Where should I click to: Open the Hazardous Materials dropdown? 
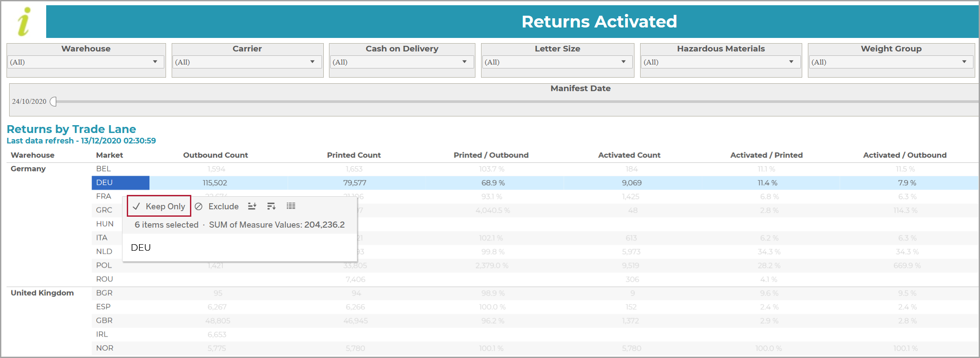click(721, 62)
